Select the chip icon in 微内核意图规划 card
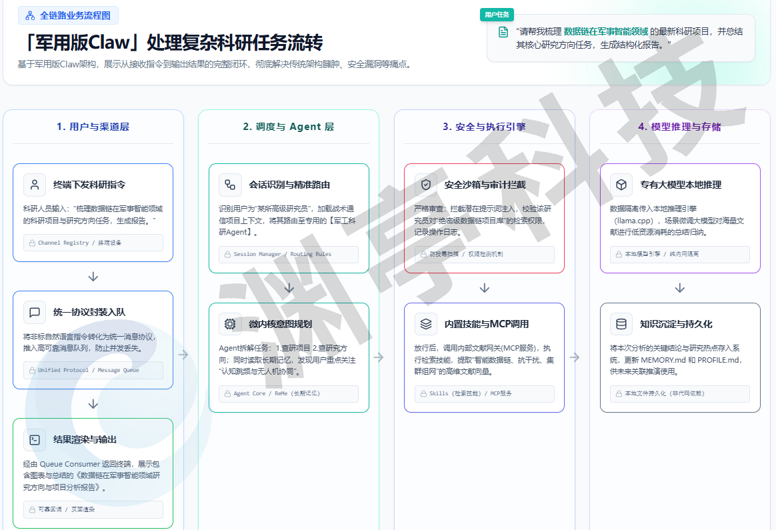The image size is (776, 532). coord(230,324)
